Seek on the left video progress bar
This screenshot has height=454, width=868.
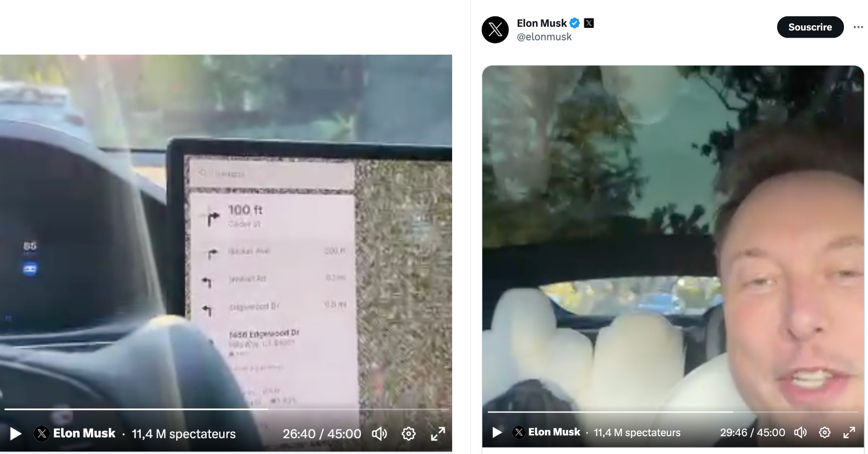pyautogui.click(x=226, y=409)
